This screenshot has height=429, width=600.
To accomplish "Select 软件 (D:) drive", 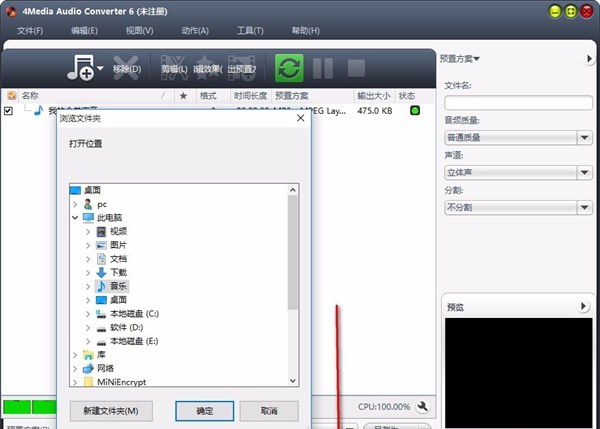I will [x=126, y=328].
